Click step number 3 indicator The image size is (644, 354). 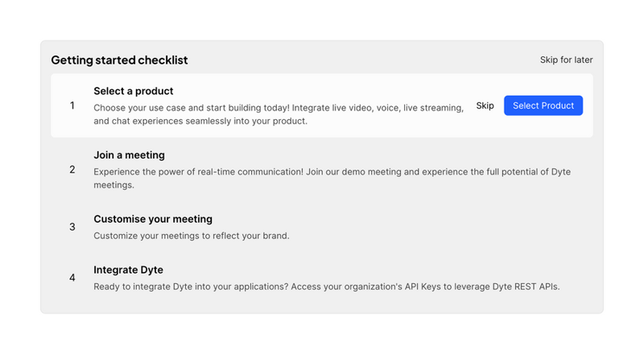coord(72,227)
